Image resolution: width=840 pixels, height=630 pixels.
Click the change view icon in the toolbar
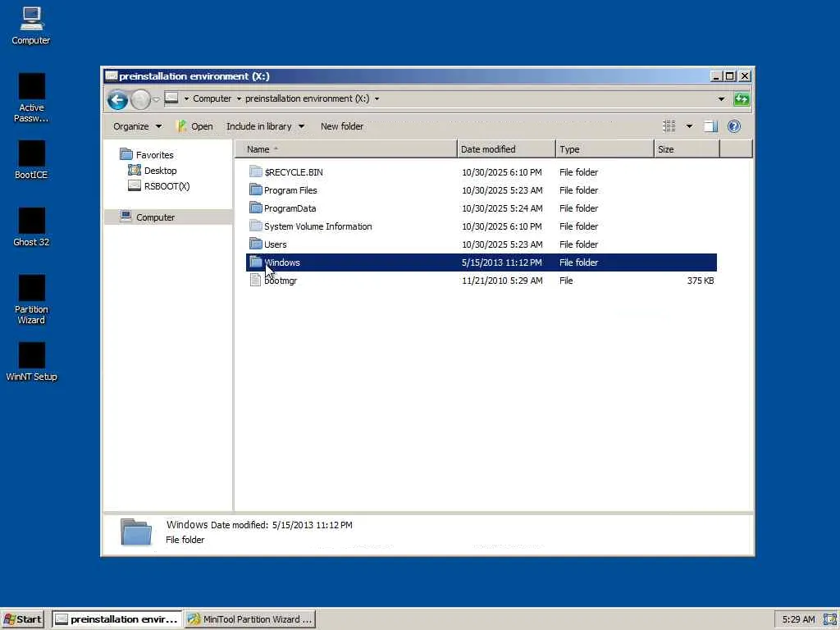pos(669,126)
